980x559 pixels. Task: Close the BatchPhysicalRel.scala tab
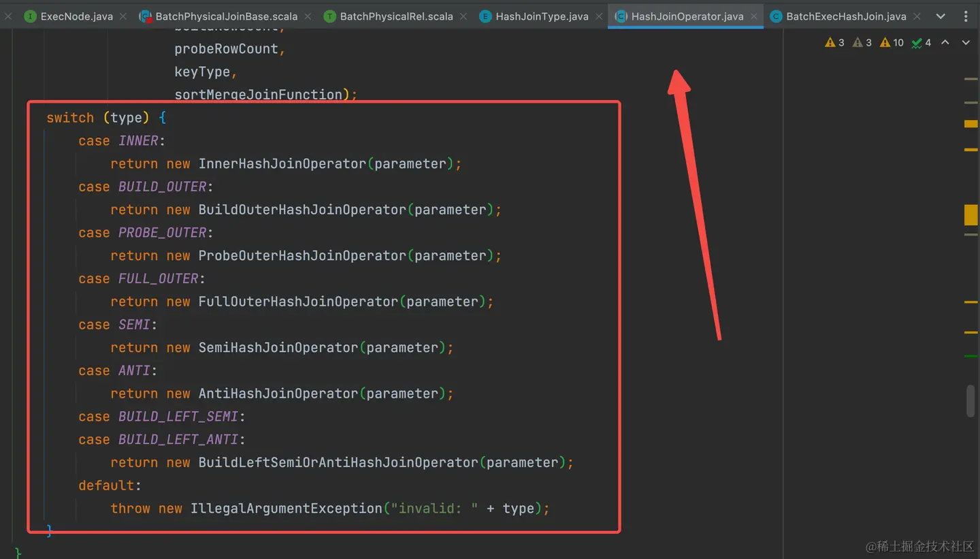[x=463, y=16]
